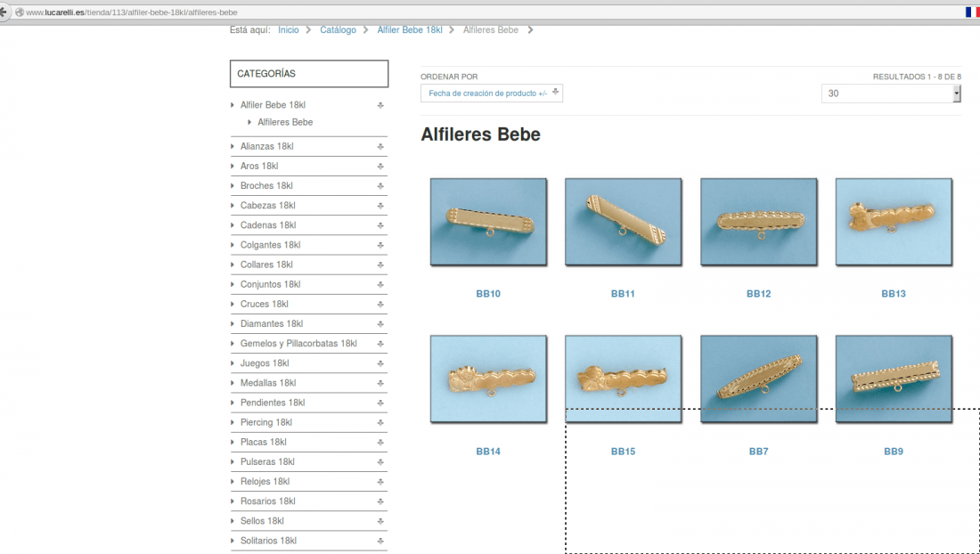Expand plus icon next to Relojes 18kl
The height and width of the screenshot is (554, 980).
pos(380,482)
